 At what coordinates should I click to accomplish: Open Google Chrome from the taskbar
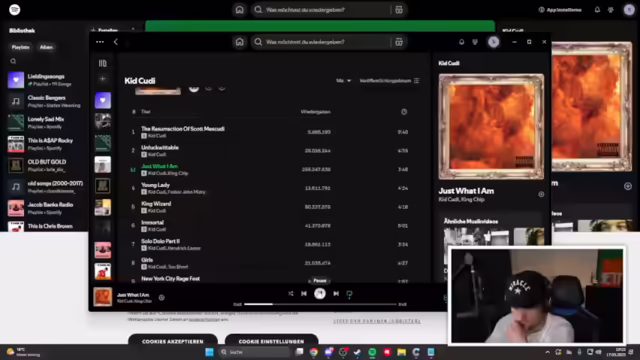(313, 352)
